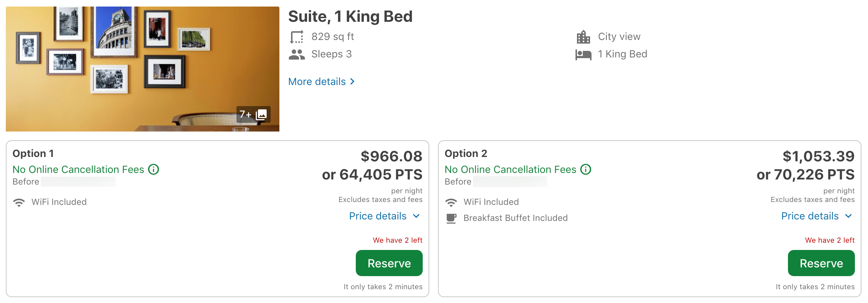Expand Price details for Option 2
This screenshot has height=303, width=868.
coord(816,216)
